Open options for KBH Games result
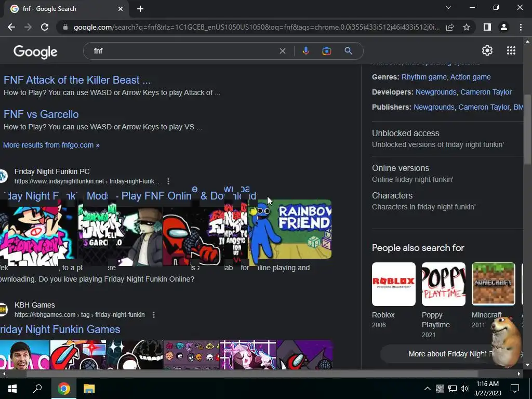This screenshot has width=532, height=399. coord(154,315)
